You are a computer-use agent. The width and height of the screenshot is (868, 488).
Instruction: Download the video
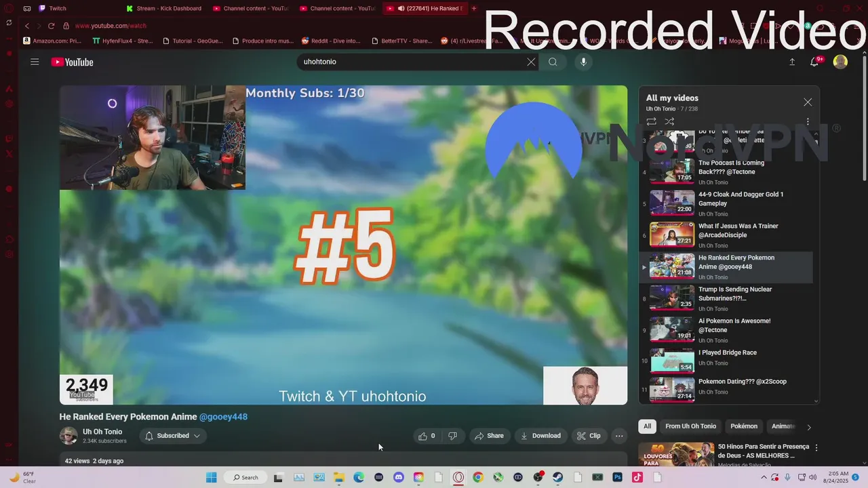pos(540,436)
